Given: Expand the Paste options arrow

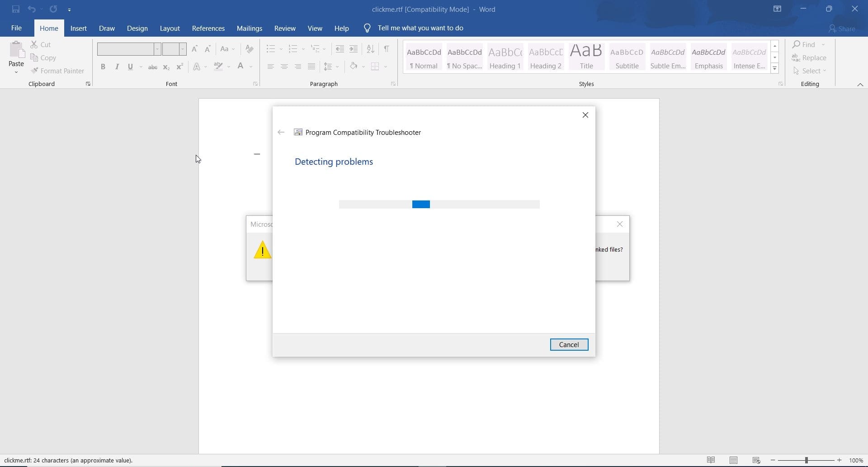Looking at the screenshot, I should 16,72.
